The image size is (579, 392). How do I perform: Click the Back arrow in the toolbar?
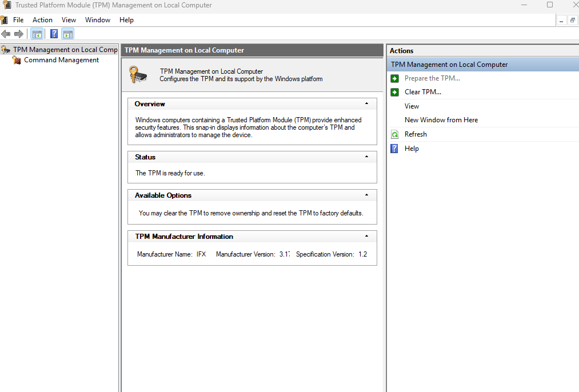coord(6,34)
